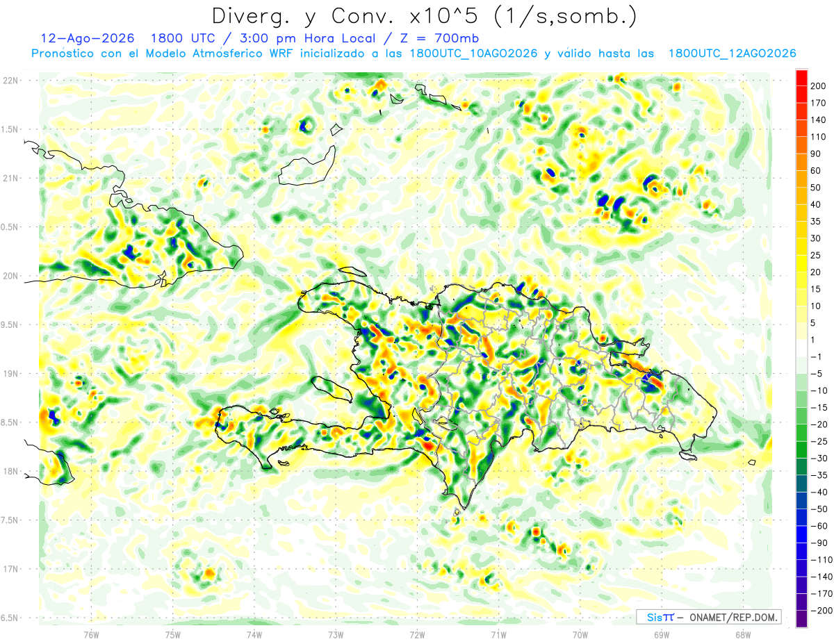
Task: Click the "69W" longitude label
Action: tap(662, 634)
